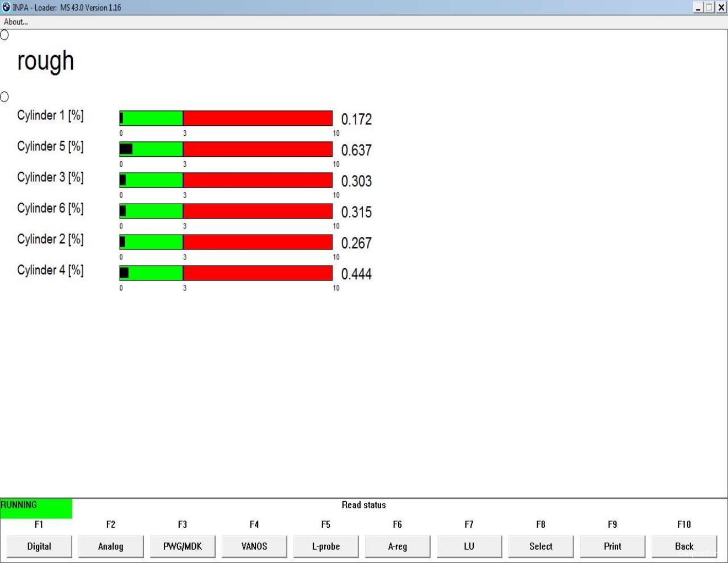Open the About... menu
The width and height of the screenshot is (728, 563).
(16, 22)
